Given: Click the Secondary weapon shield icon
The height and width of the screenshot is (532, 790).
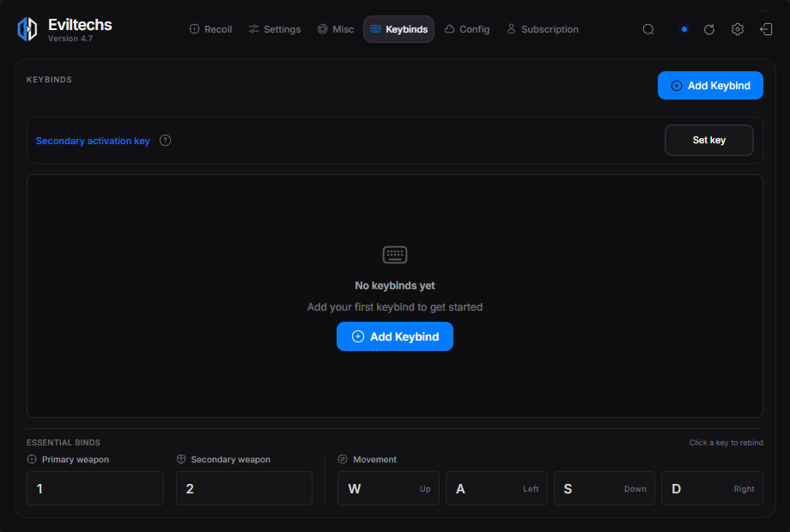Looking at the screenshot, I should 181,459.
